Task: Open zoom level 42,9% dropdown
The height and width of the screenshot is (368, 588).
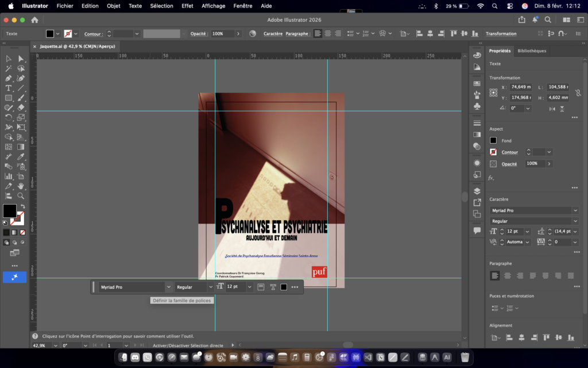Action: click(x=56, y=346)
